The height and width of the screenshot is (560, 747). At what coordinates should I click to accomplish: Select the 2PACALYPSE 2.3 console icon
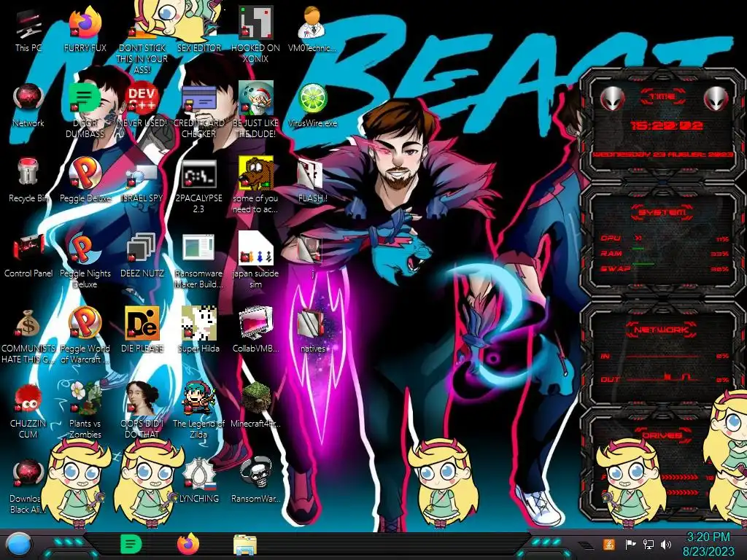[x=198, y=174]
